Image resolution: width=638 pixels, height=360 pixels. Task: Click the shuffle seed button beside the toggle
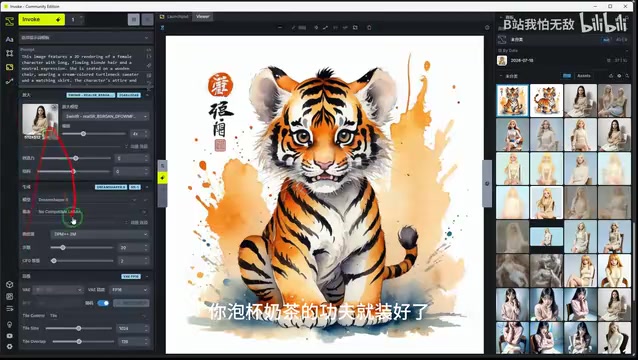[x=131, y=303]
